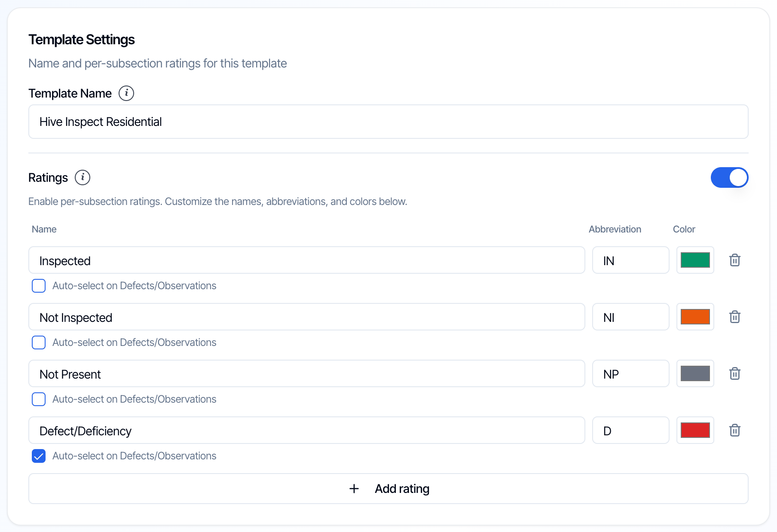Screen dimensions: 777x532
Task: Click the info icon beside Template Name
Action: (126, 93)
